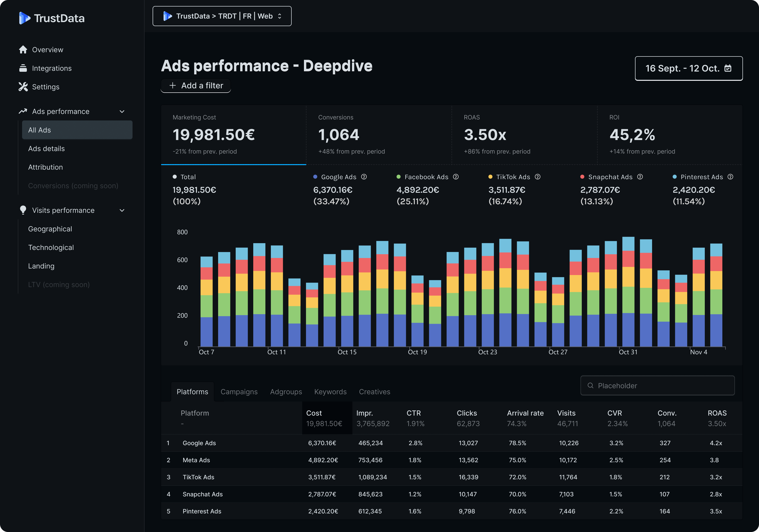Click the calendar icon in the date range picker
The height and width of the screenshot is (532, 759).
pos(728,69)
